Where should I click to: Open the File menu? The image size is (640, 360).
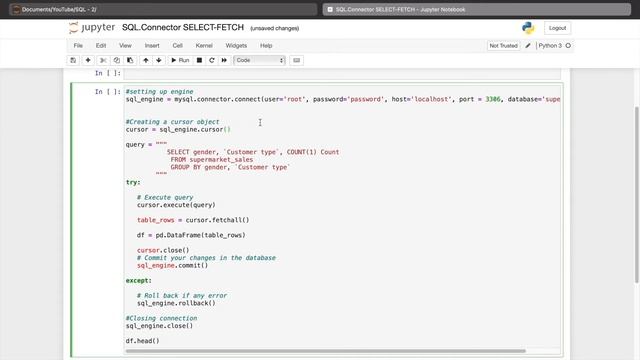(x=78, y=46)
